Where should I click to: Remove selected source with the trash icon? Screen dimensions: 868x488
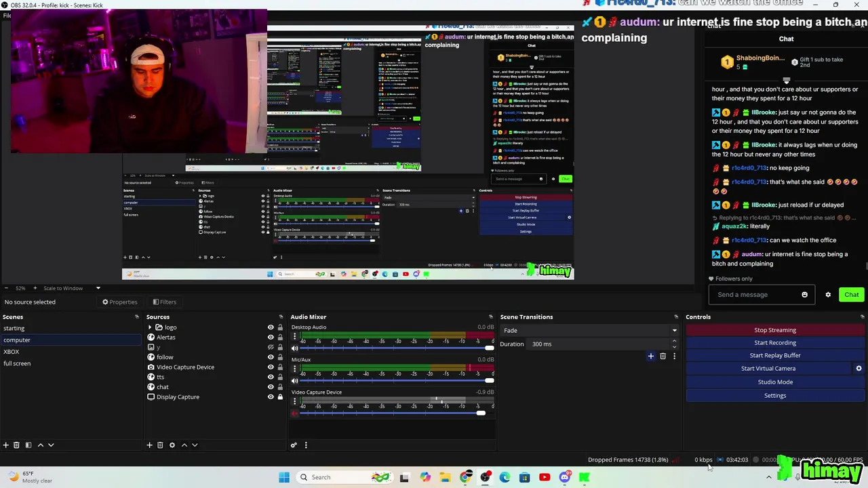(x=160, y=445)
